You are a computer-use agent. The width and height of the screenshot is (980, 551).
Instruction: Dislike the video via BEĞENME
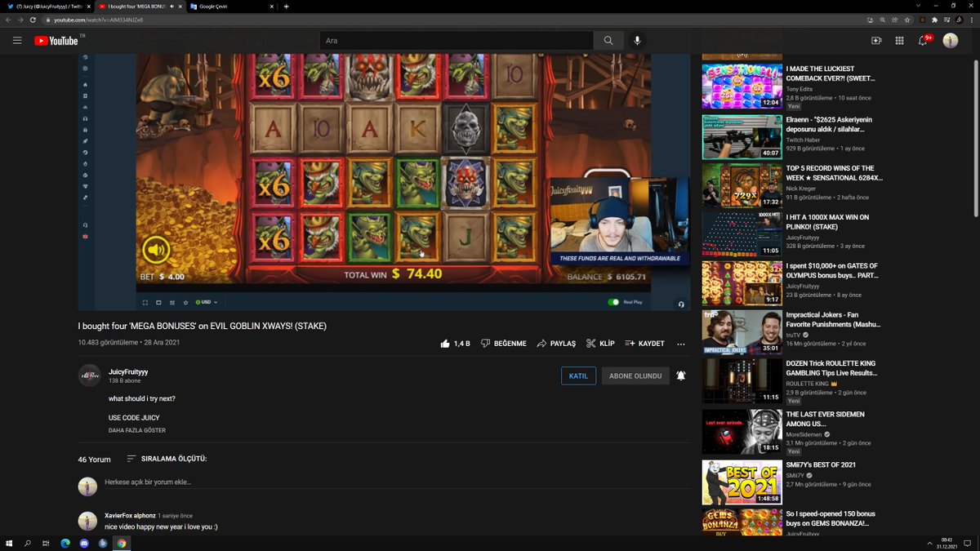pos(503,344)
